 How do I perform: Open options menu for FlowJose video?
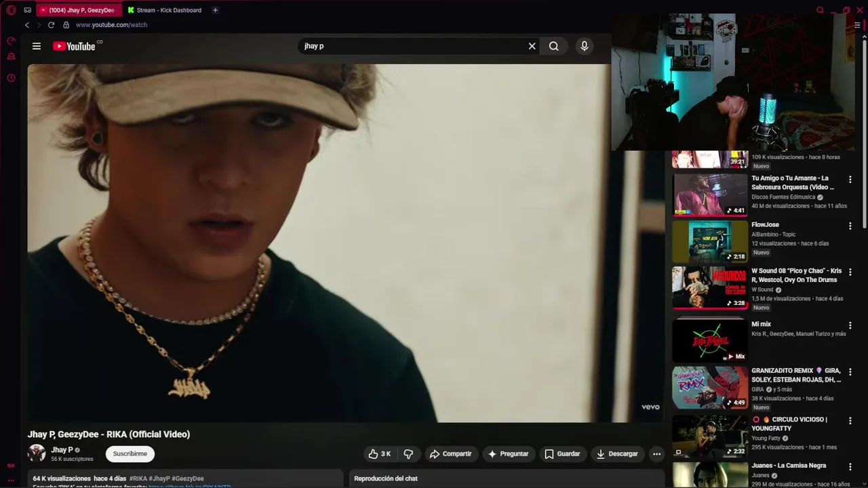tap(850, 226)
